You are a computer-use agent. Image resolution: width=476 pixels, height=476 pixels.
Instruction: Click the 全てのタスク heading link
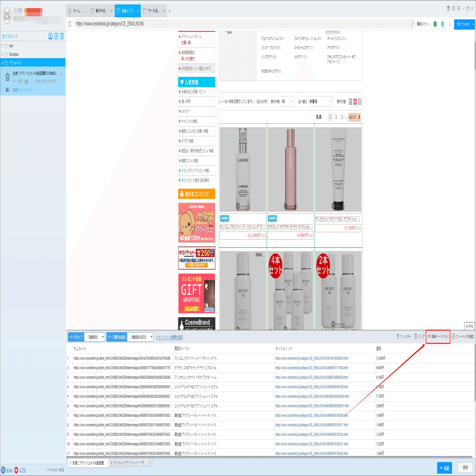tap(10, 36)
